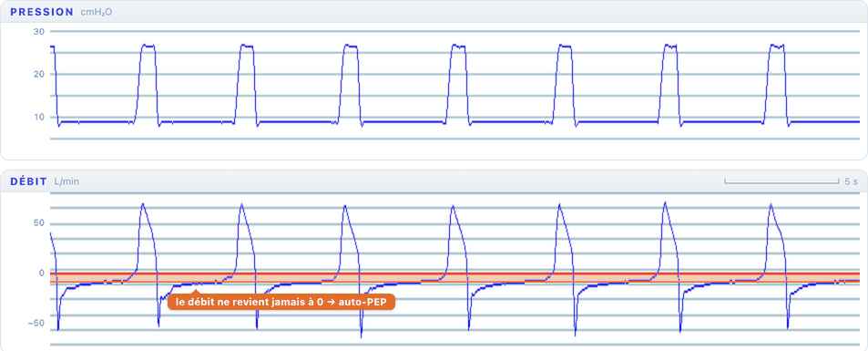The image size is (868, 351).
Task: Click the PRESSION panel title
Action: (42, 12)
